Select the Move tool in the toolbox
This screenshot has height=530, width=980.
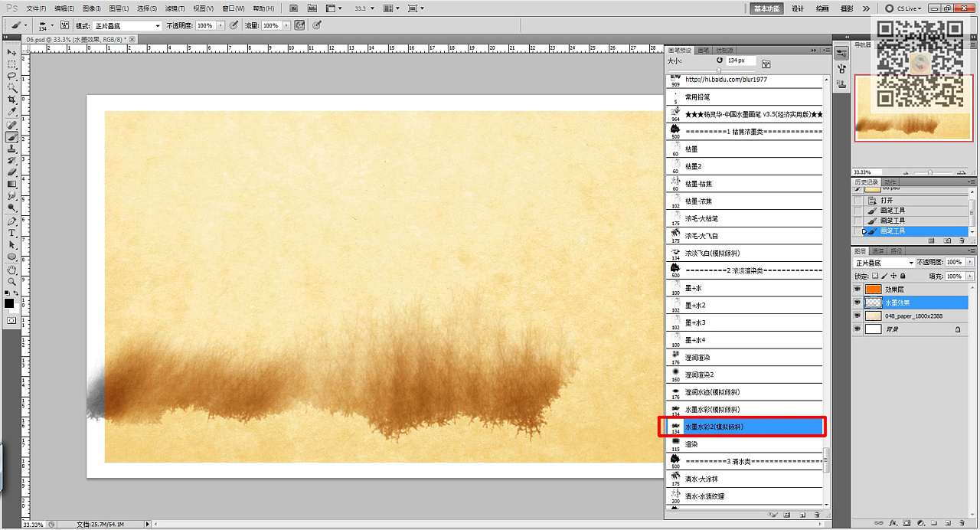[12, 52]
